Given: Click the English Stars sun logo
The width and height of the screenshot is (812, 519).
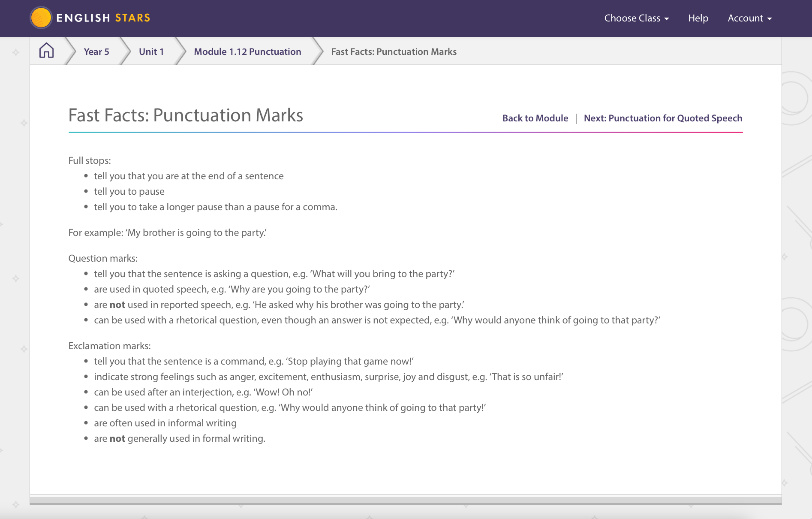Looking at the screenshot, I should pyautogui.click(x=41, y=18).
